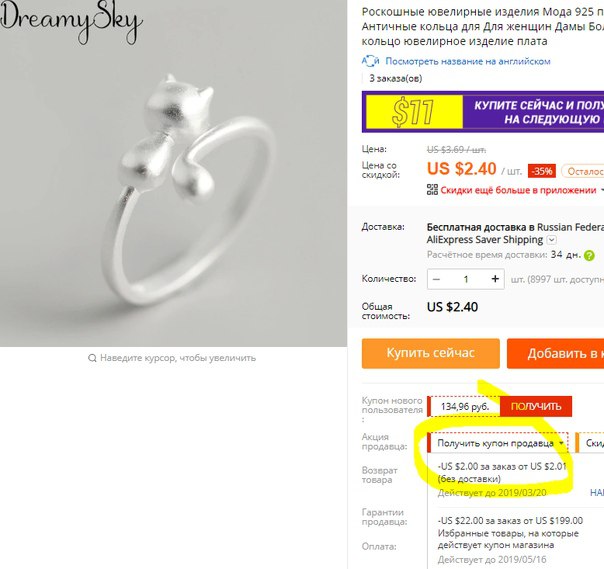604x569 pixels.
Task: Click the quantity input field showing 1
Action: coord(466,279)
